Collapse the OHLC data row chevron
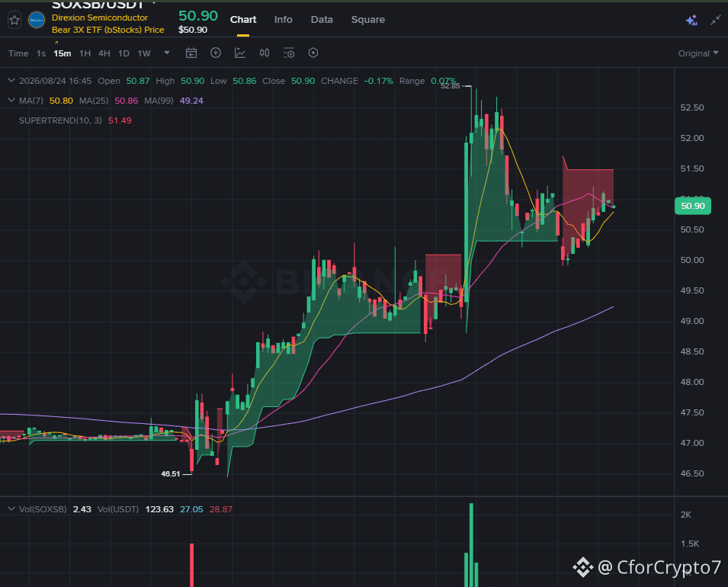The height and width of the screenshot is (587, 728). [x=11, y=80]
